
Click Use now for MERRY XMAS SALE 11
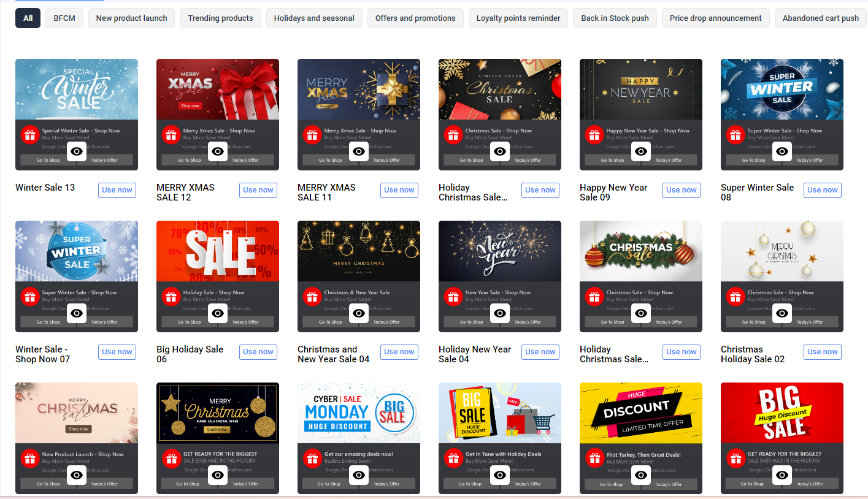coord(399,190)
